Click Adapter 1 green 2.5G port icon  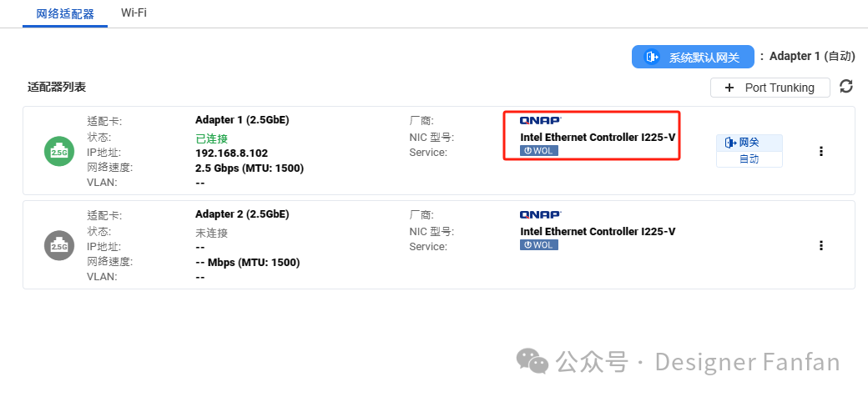tap(59, 151)
